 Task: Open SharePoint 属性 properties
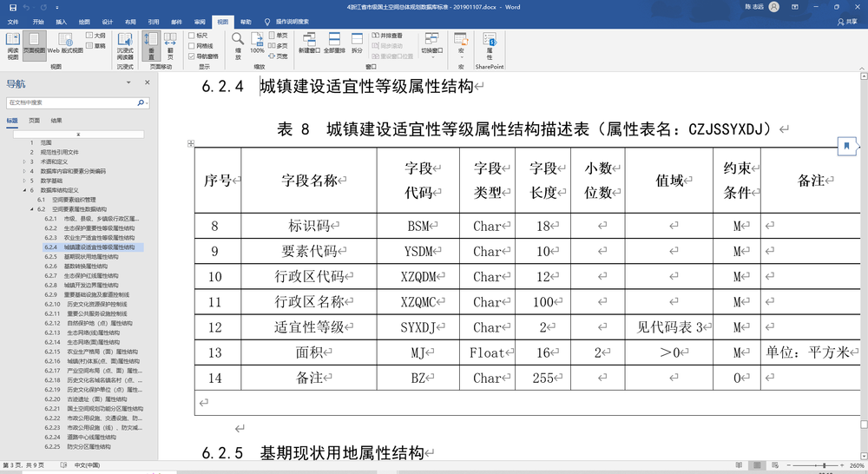click(490, 46)
